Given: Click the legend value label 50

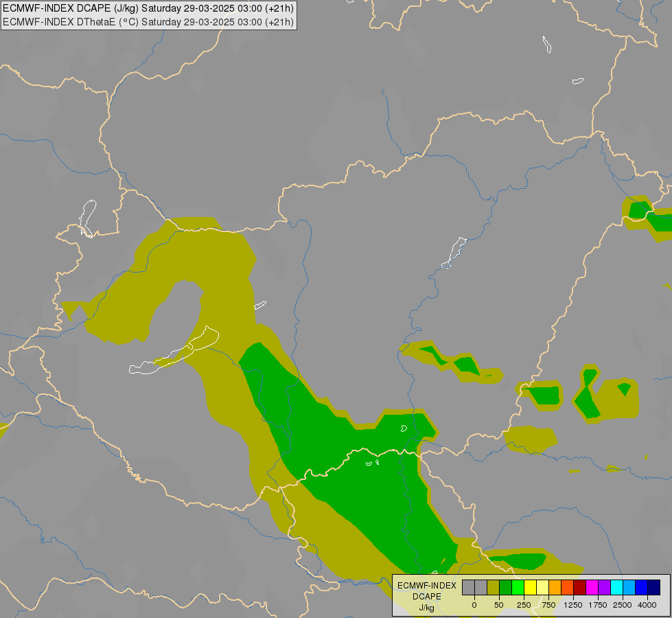Looking at the screenshot, I should tap(499, 605).
